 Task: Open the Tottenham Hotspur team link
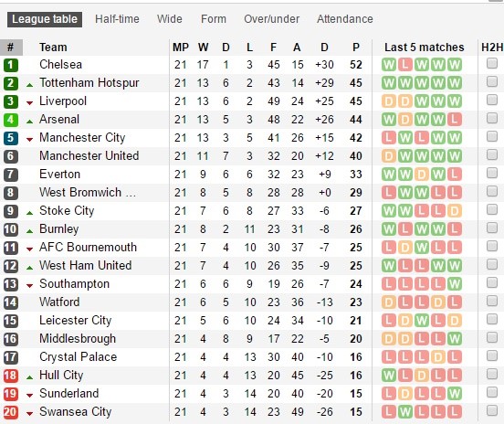pos(89,83)
